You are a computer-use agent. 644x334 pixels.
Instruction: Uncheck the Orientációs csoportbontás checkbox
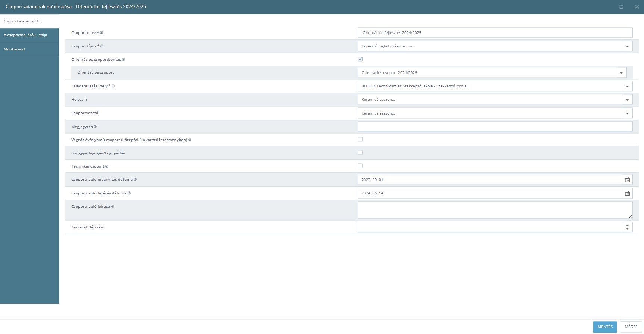[x=360, y=59]
